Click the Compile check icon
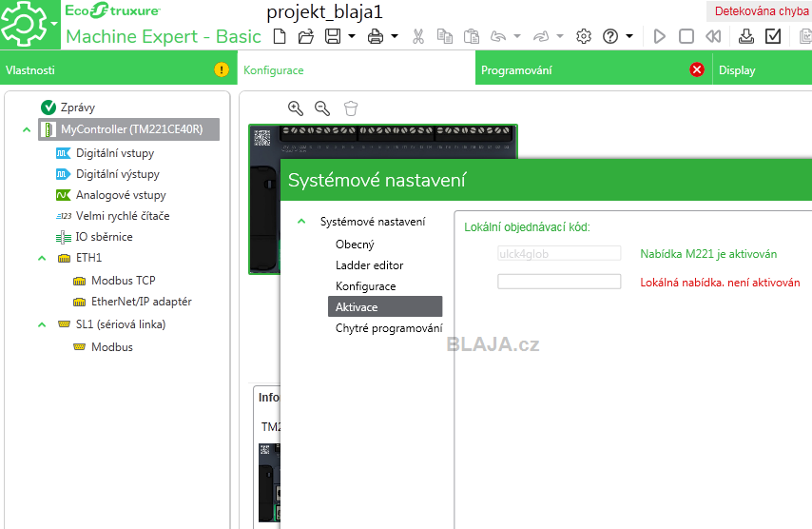 773,36
